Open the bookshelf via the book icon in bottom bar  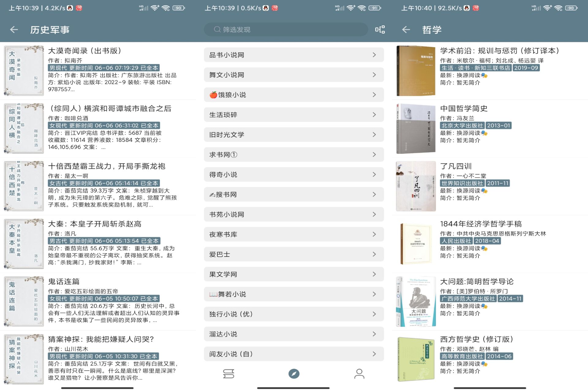(228, 374)
